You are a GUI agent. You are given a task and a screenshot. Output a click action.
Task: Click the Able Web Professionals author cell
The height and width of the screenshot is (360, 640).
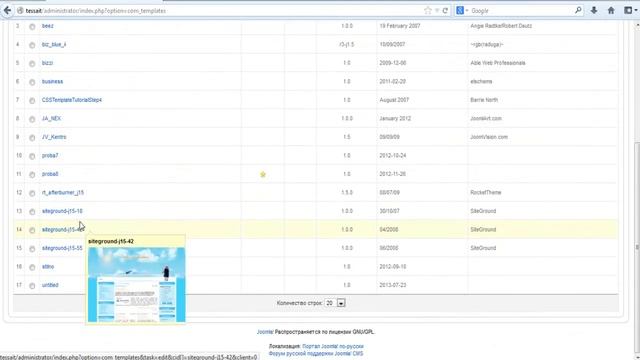(498, 63)
